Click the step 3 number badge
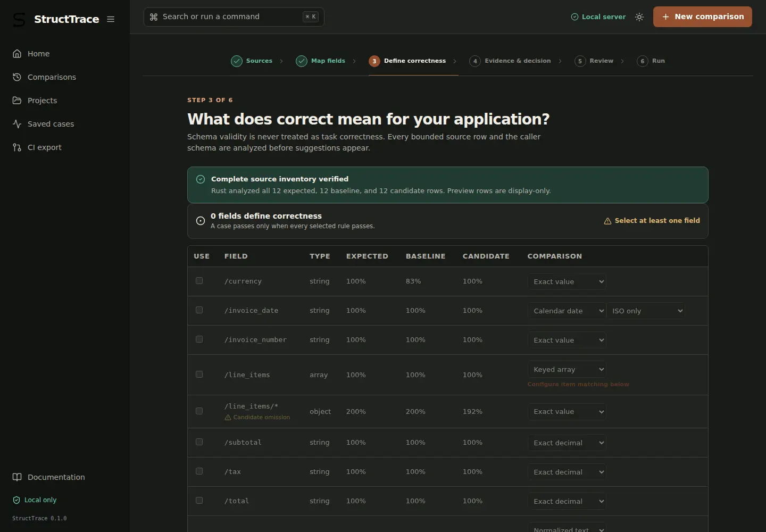Image resolution: width=766 pixels, height=532 pixels. pyautogui.click(x=374, y=61)
